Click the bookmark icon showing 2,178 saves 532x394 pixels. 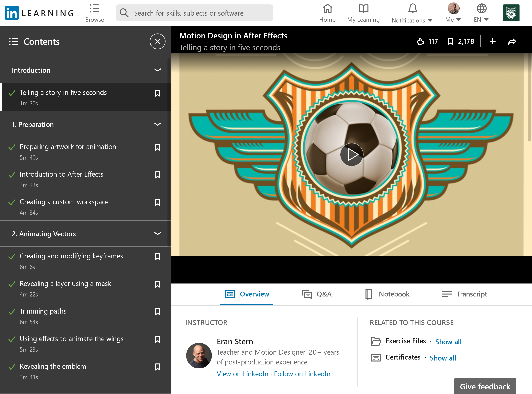coord(450,41)
